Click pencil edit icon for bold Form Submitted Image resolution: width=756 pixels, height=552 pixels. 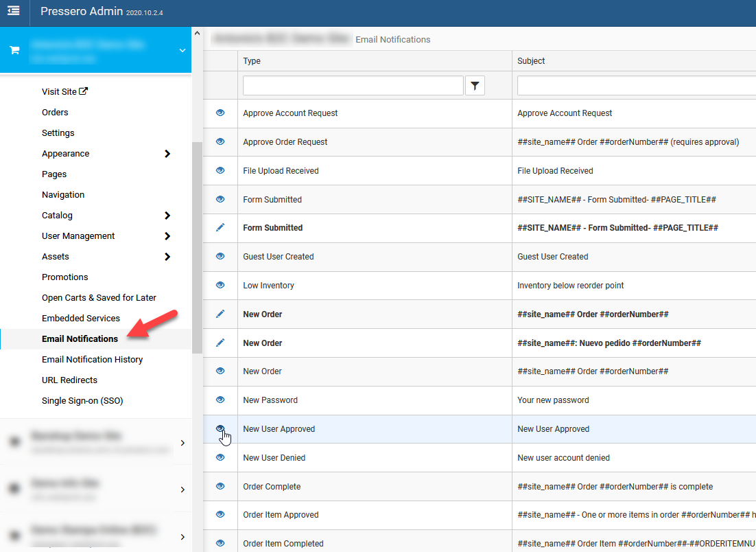[220, 227]
